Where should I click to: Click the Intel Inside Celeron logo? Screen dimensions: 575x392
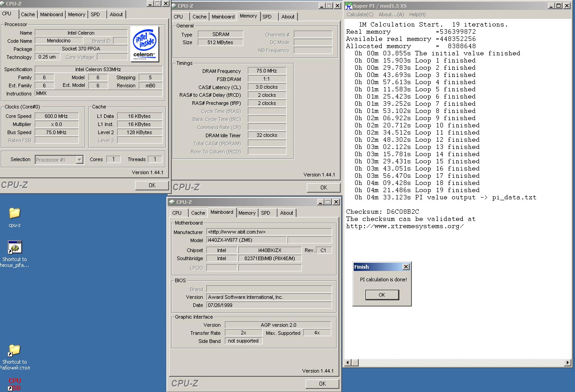coord(145,44)
